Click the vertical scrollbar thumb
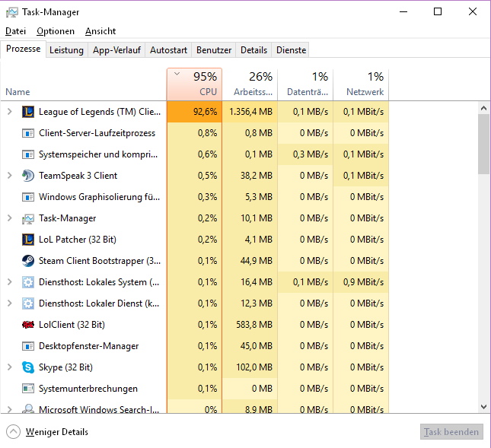Screen dimensions: 491x448 [483, 144]
